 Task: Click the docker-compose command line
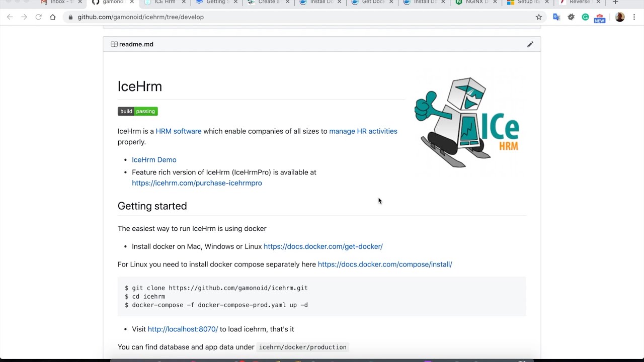(216, 305)
